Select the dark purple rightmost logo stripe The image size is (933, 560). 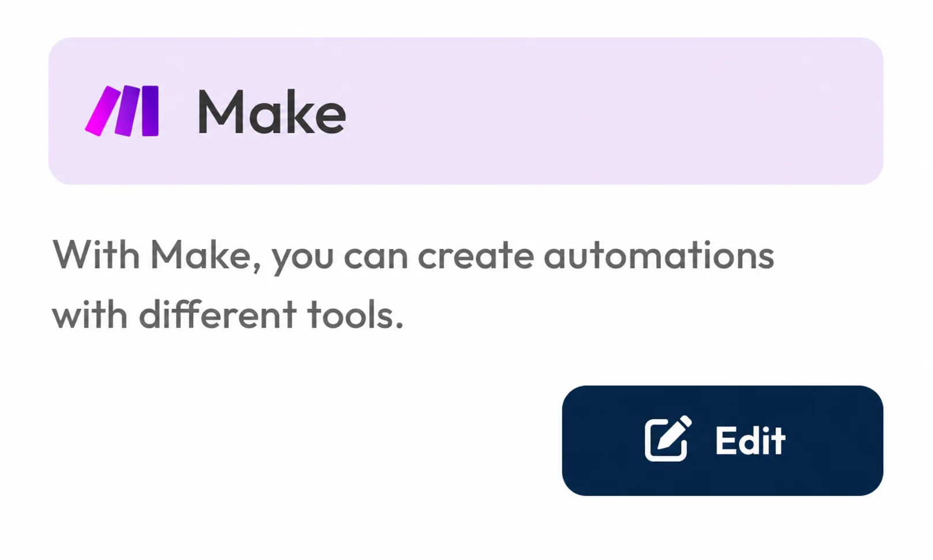coord(150,111)
